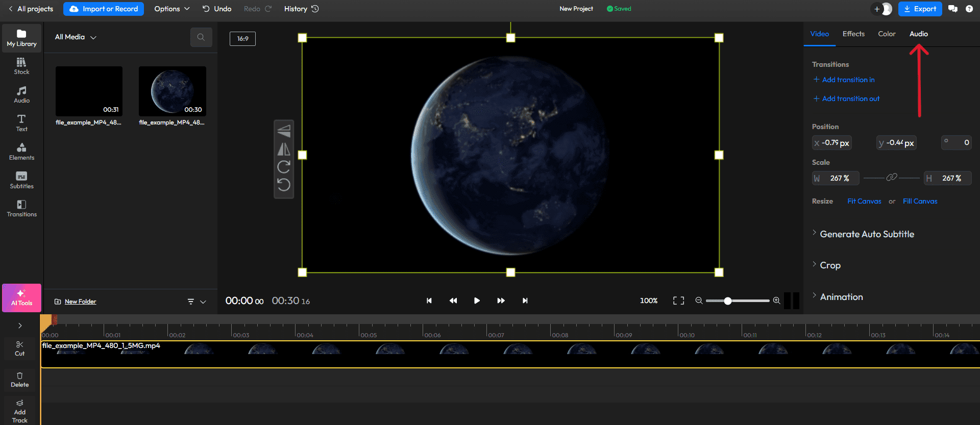
Task: Switch to the Effects tab
Action: (853, 34)
